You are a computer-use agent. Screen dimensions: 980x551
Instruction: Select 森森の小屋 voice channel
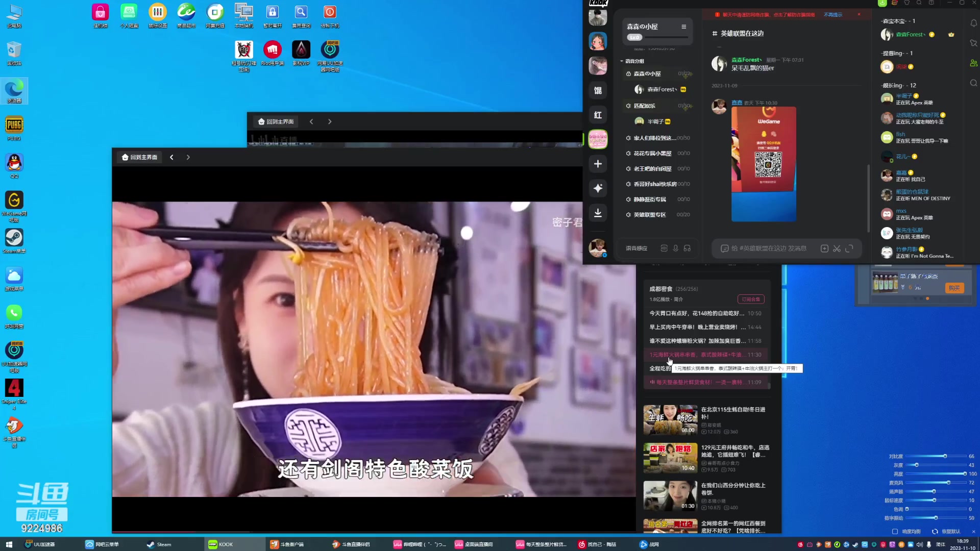pyautogui.click(x=657, y=74)
